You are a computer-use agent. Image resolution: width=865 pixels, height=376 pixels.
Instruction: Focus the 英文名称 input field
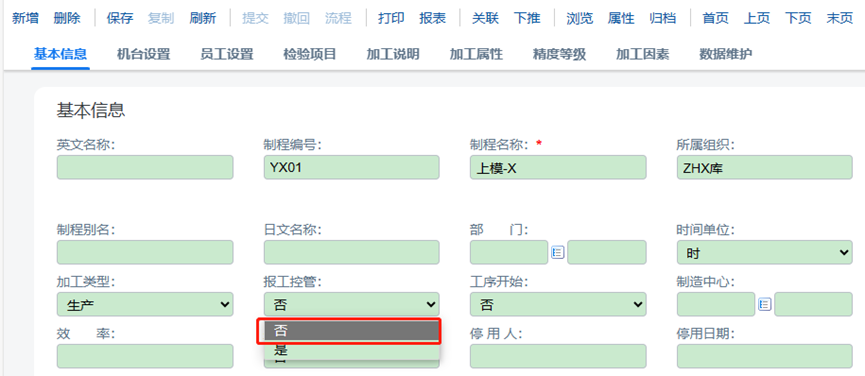point(145,167)
